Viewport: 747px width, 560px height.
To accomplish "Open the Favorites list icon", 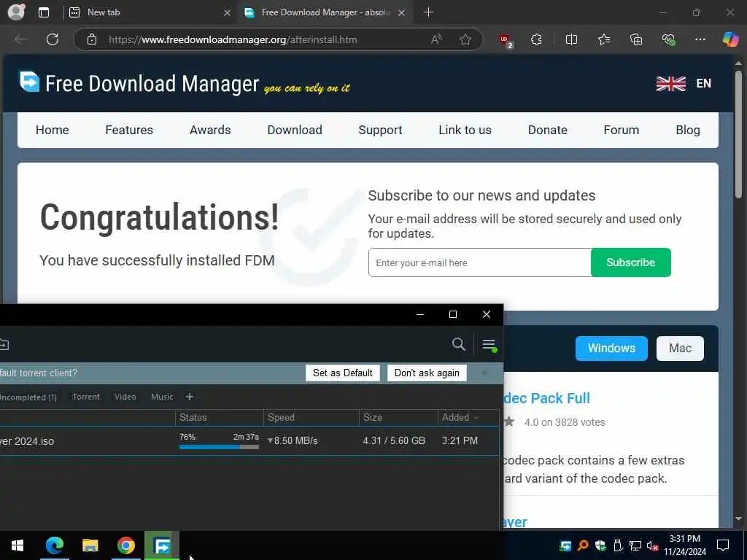I will [x=603, y=39].
